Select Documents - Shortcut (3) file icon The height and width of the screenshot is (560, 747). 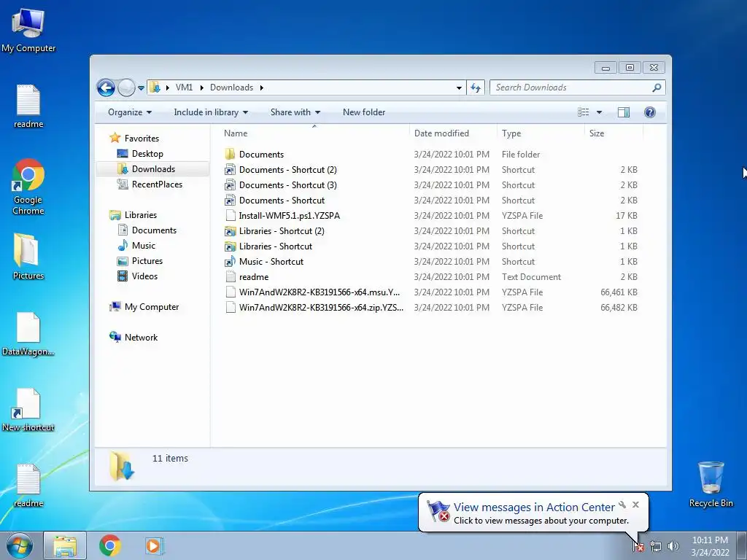click(230, 184)
